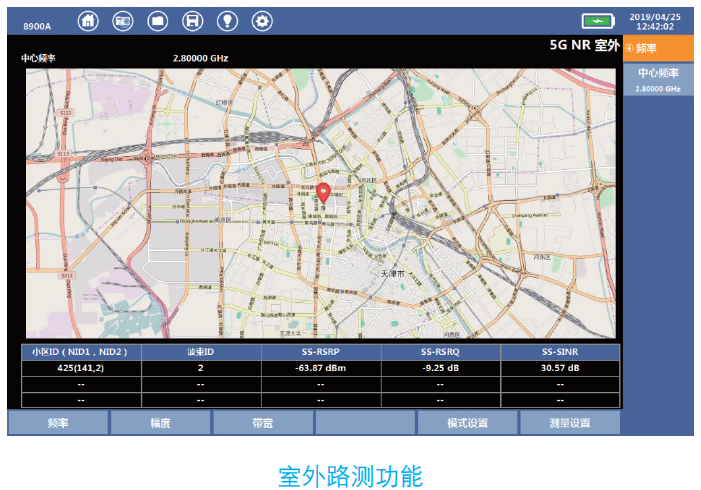The image size is (701, 490).
Task: Click the red location pin on map
Action: click(x=323, y=193)
